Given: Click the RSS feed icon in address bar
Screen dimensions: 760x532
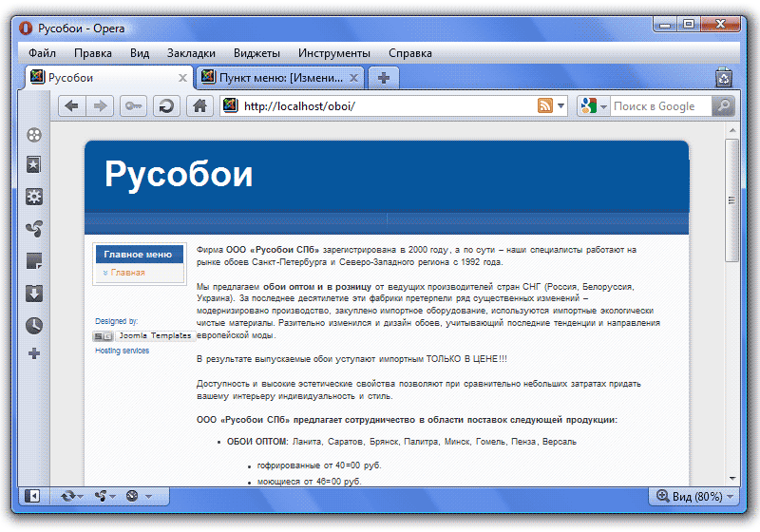Looking at the screenshot, I should [x=545, y=106].
